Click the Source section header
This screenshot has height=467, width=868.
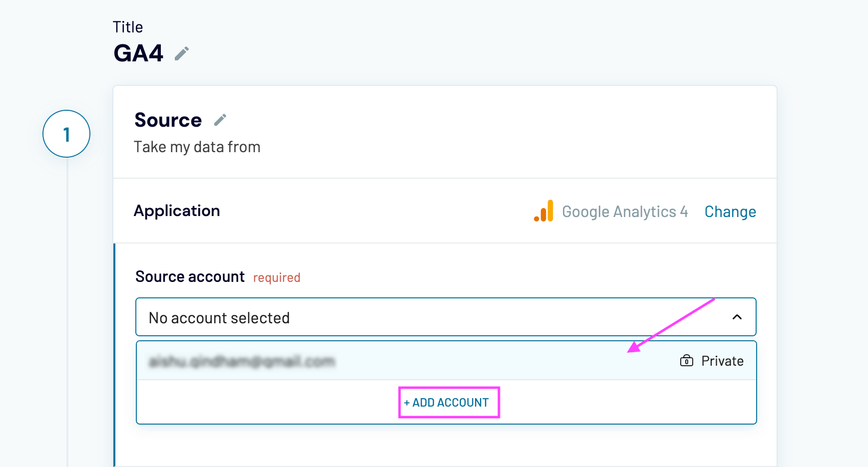pos(168,119)
